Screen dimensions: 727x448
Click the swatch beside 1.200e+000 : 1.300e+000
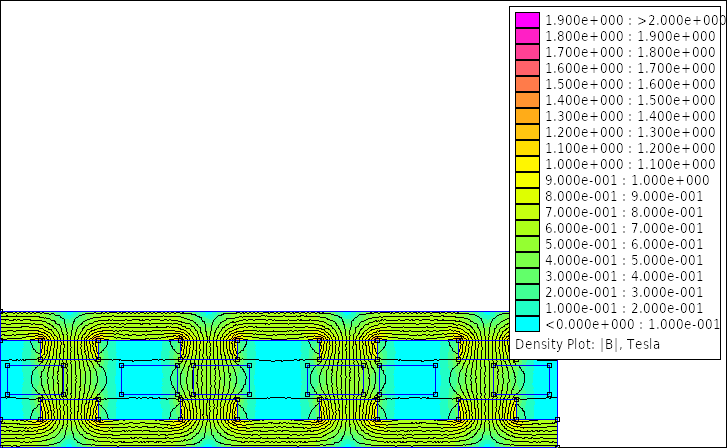click(x=527, y=132)
